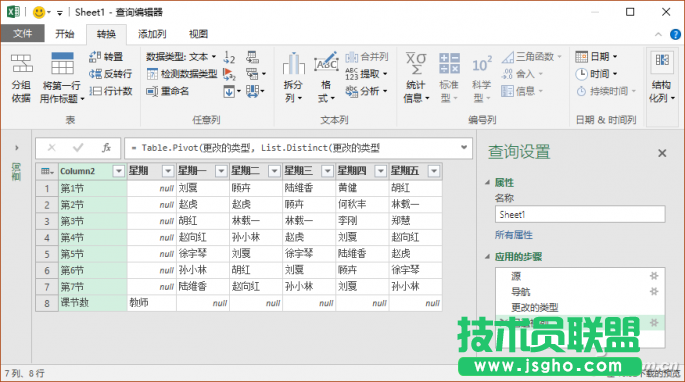Click the 名称 field containing Sheet1

[x=580, y=215]
